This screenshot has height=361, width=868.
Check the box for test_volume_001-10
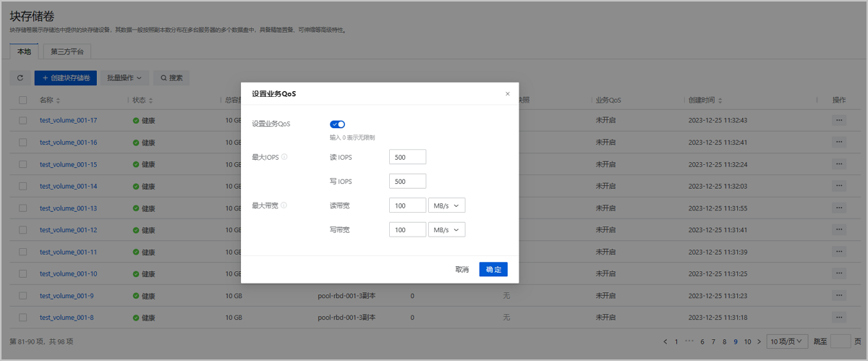pyautogui.click(x=23, y=273)
